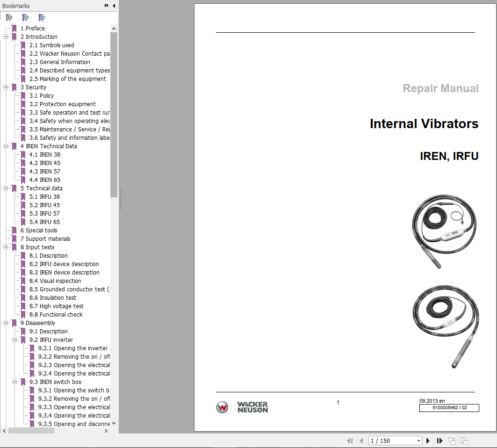Go to the next page
The image size is (497, 448).
click(428, 441)
